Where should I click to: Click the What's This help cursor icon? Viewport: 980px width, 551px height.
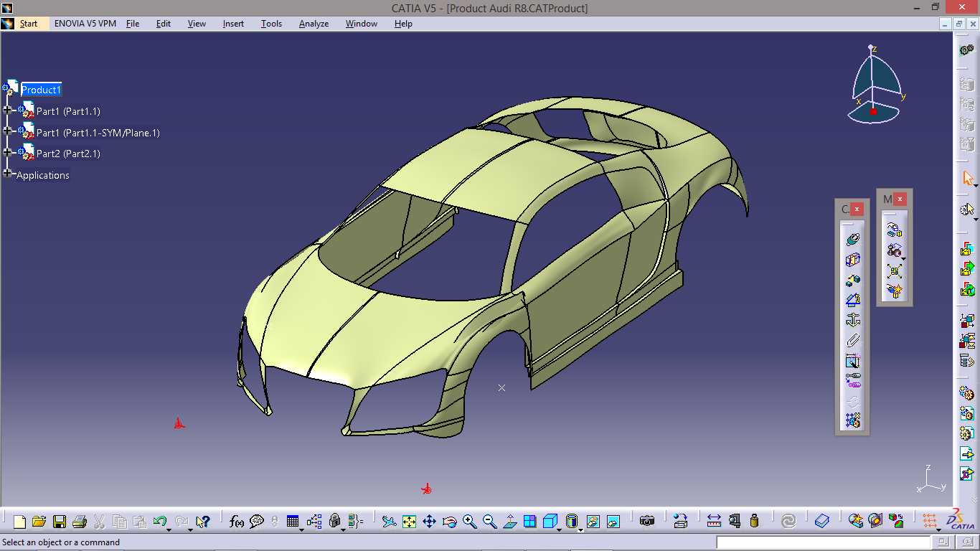pos(203,522)
